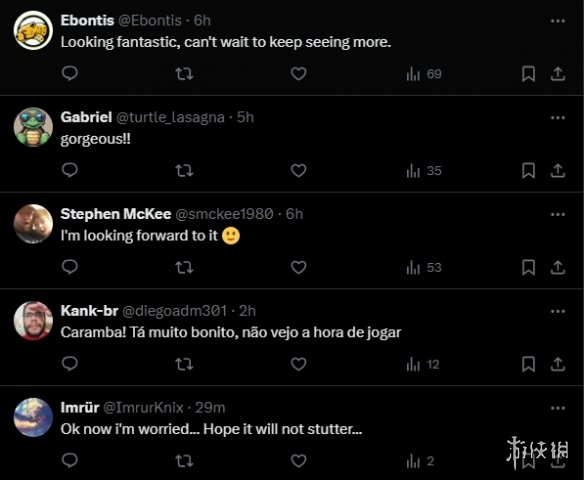Screen dimensions: 584x480
Task: Open the 29m timestamp on Imrür's tweet
Action: tap(210, 408)
